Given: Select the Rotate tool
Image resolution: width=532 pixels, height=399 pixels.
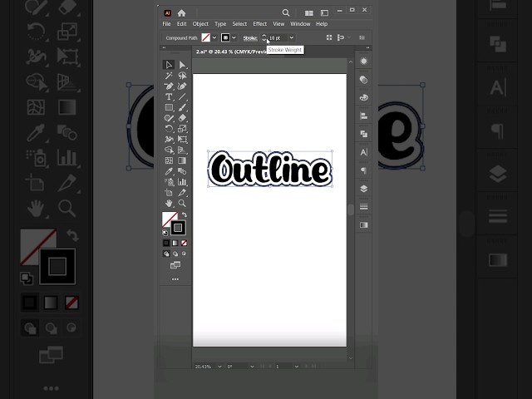Looking at the screenshot, I should [169, 129].
